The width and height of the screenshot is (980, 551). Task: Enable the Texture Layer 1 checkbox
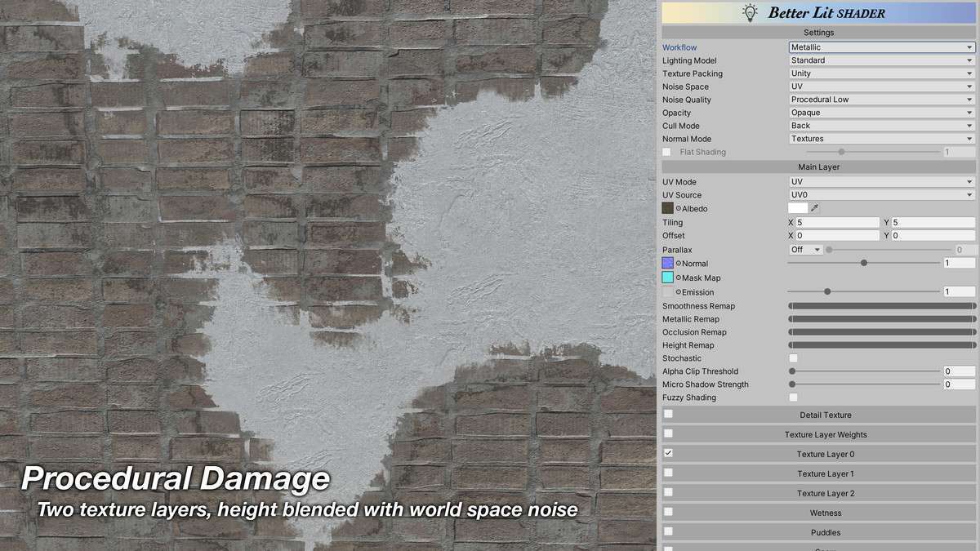point(668,473)
